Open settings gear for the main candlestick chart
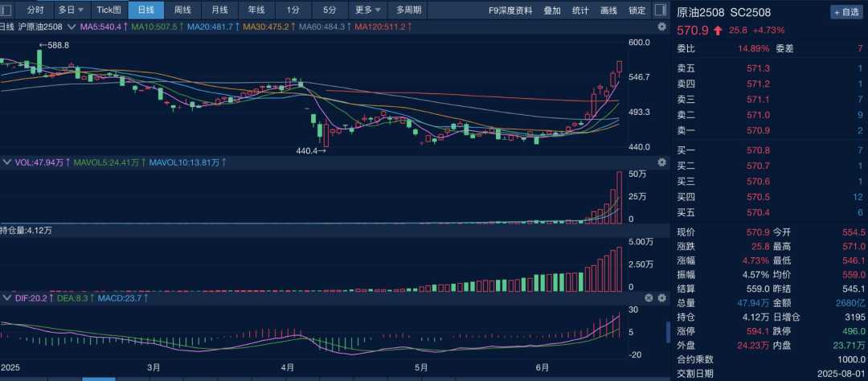 click(x=661, y=27)
